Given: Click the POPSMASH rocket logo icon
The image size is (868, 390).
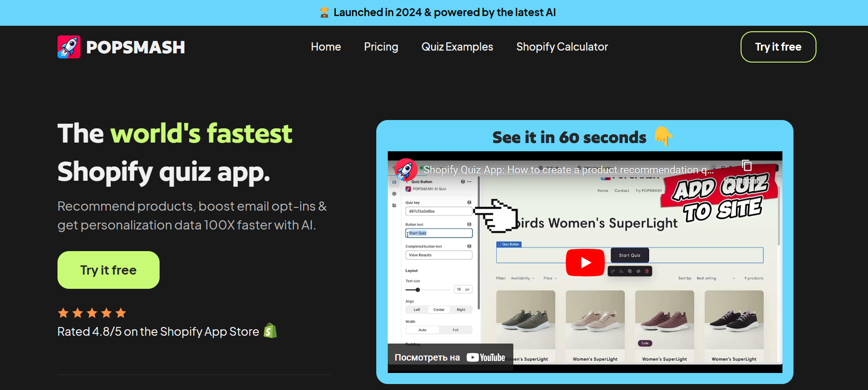Looking at the screenshot, I should [69, 47].
